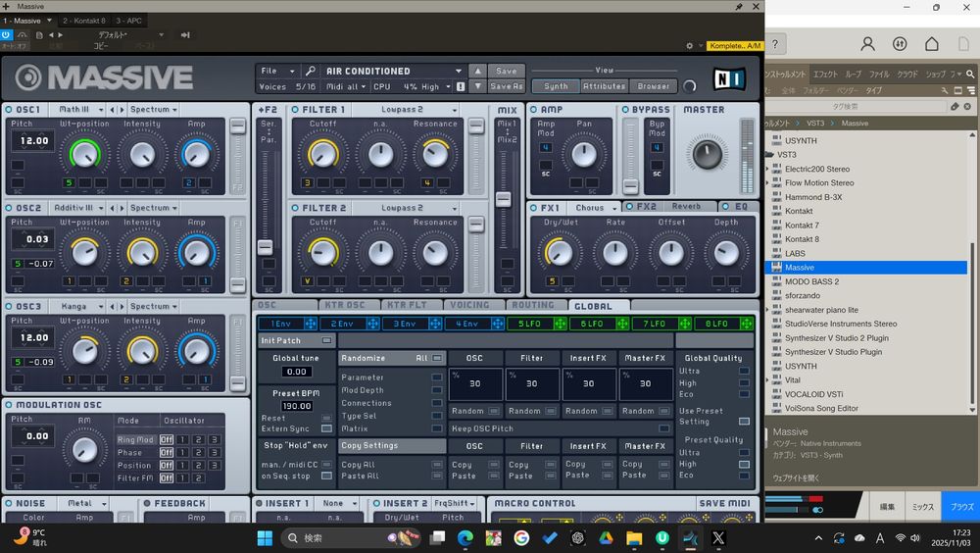Click the plugin power bypass icon

[7, 35]
